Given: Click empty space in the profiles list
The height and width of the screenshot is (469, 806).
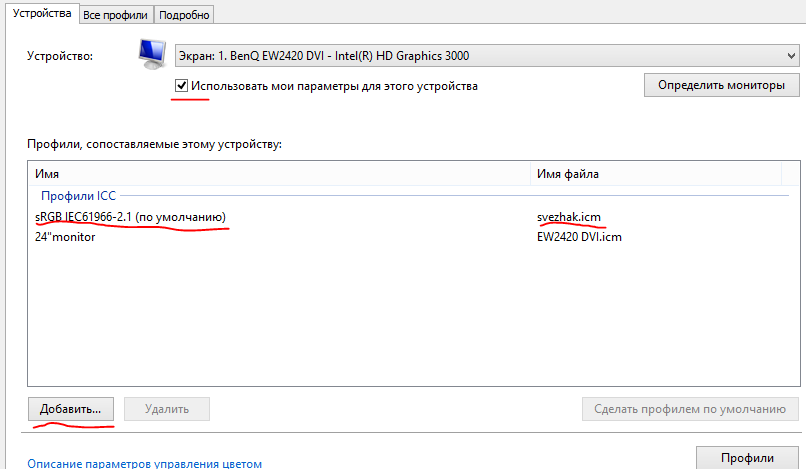Looking at the screenshot, I should (400, 320).
